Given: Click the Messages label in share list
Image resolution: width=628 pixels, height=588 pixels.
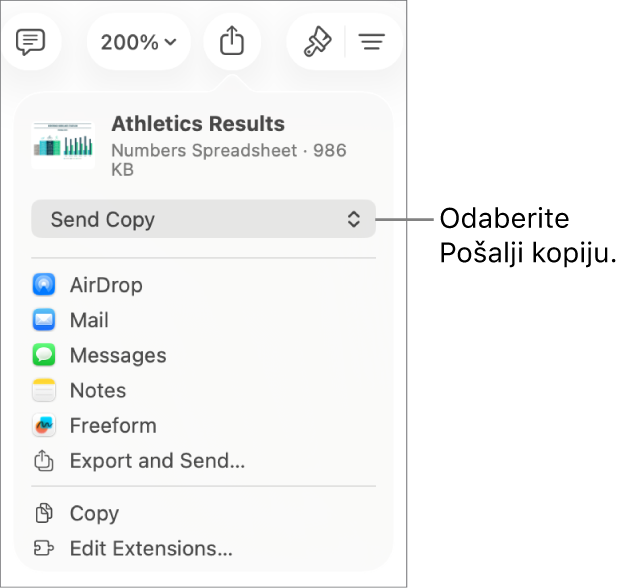Looking at the screenshot, I should [118, 355].
